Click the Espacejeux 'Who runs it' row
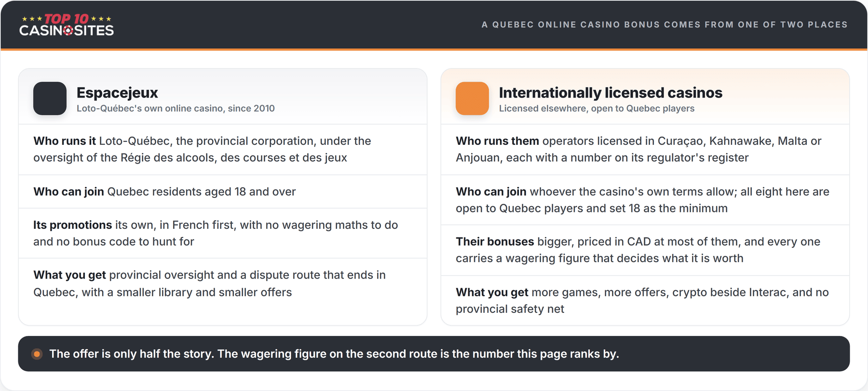 223,149
